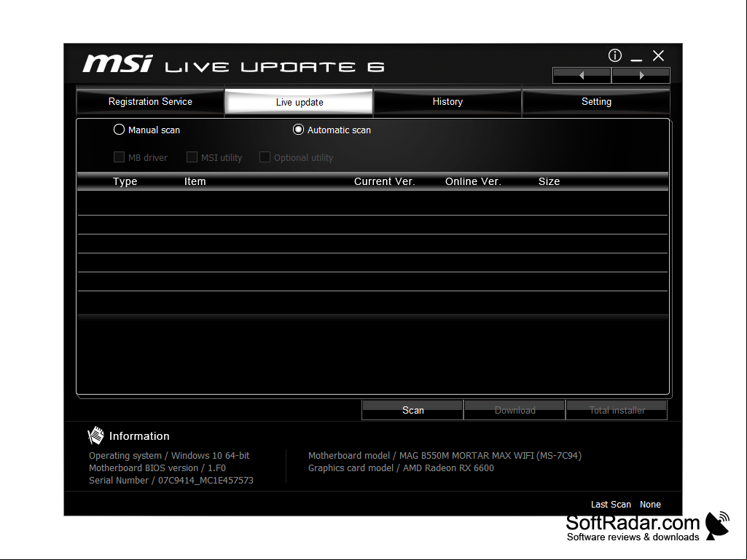
Task: Select the text 'Motherboard BIOS version / 1.F0'
Action: (x=157, y=468)
